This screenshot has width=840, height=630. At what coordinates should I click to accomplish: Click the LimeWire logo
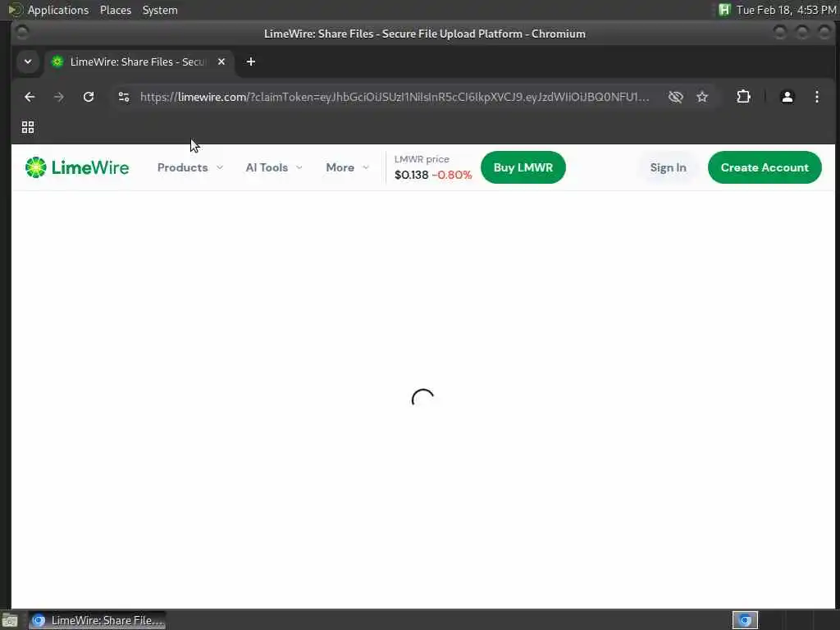pyautogui.click(x=76, y=167)
